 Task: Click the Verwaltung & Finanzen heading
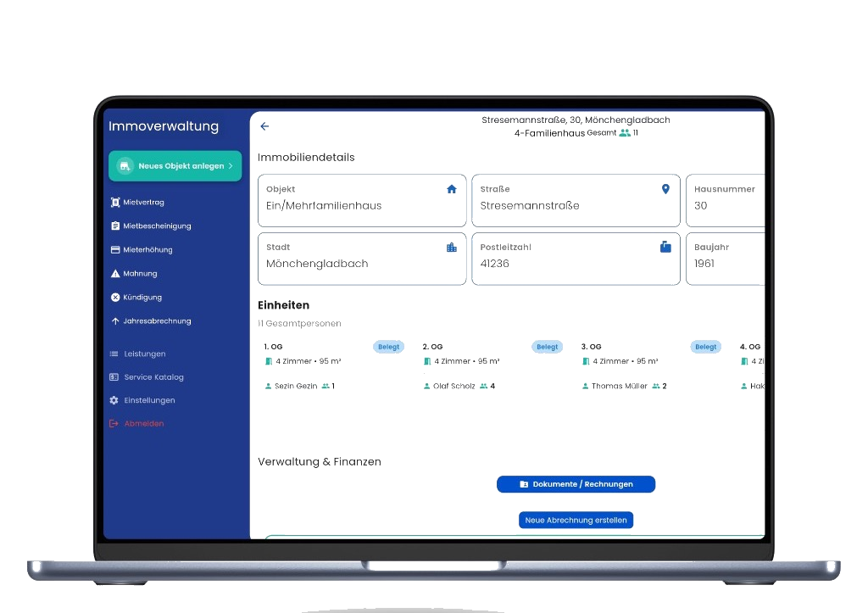[320, 461]
